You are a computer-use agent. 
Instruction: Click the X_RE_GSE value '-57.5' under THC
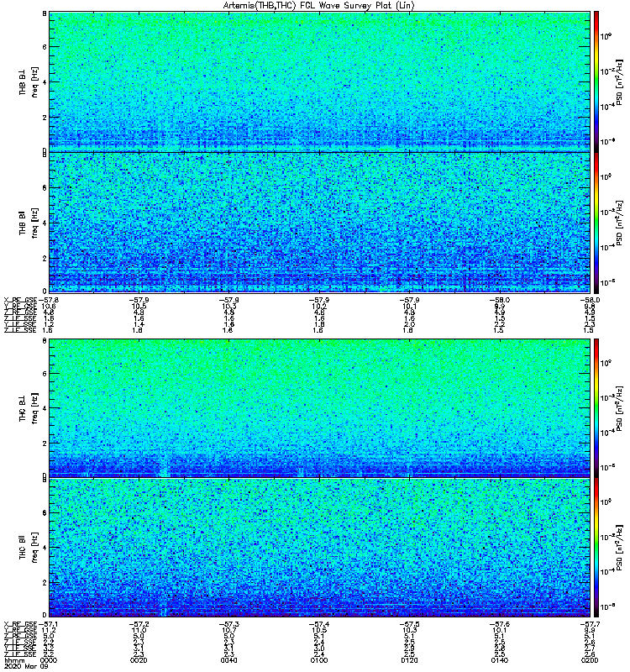(x=410, y=624)
